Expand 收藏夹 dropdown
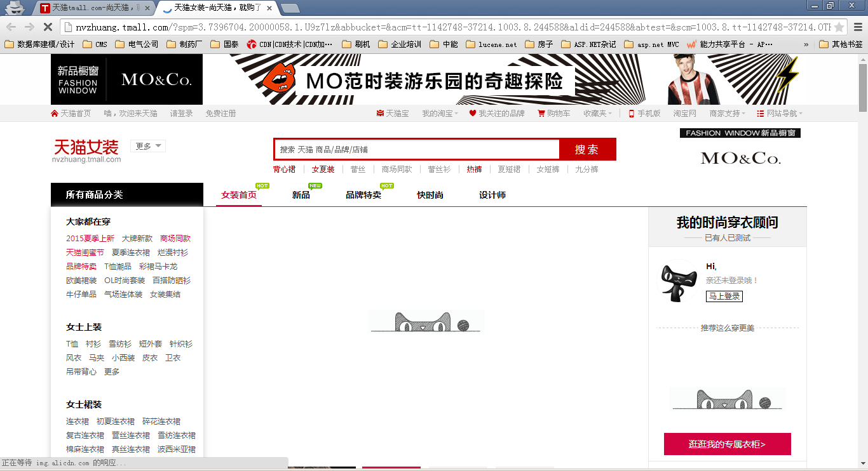The width and height of the screenshot is (868, 471). coord(597,113)
